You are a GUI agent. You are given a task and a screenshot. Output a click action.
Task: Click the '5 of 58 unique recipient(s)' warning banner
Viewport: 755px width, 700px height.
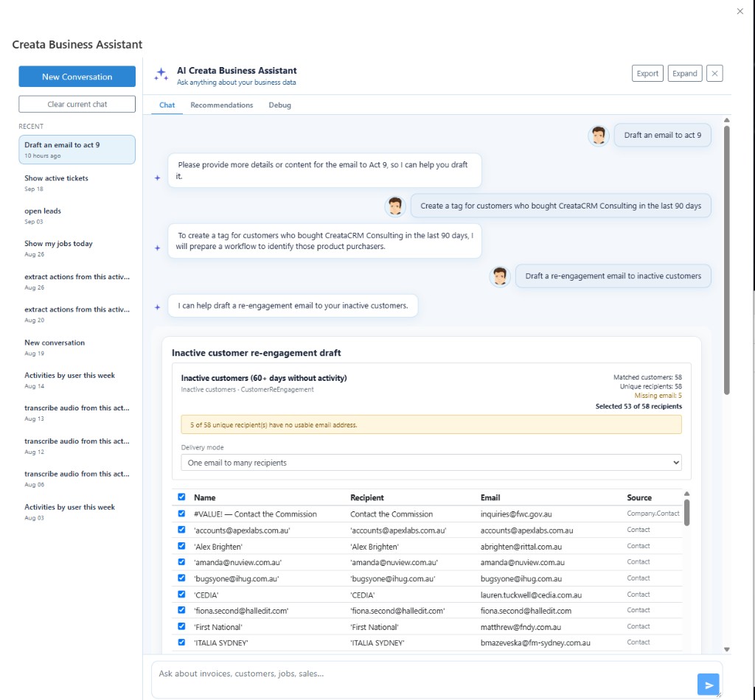(431, 425)
